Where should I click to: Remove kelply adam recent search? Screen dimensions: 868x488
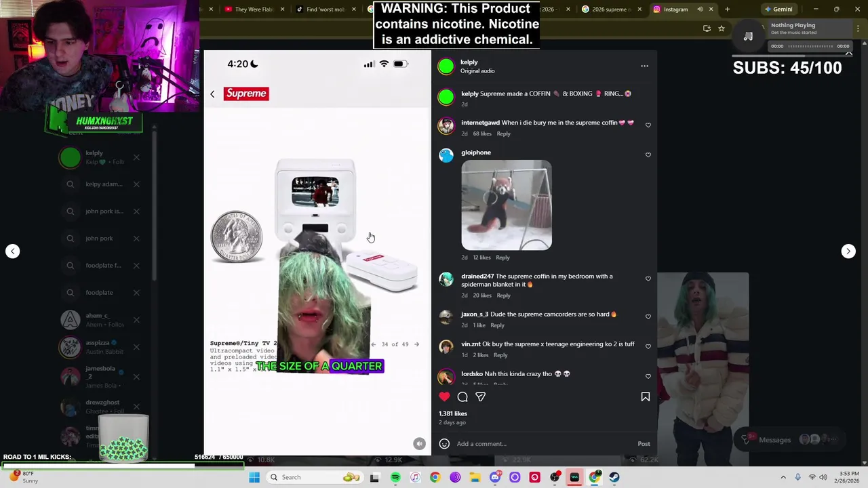136,184
